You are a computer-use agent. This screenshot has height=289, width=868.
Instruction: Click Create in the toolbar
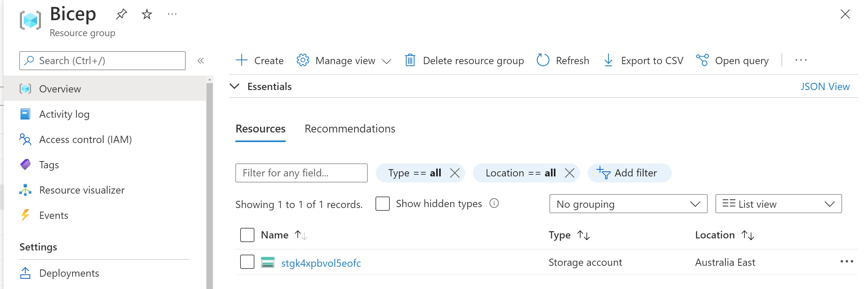point(259,61)
